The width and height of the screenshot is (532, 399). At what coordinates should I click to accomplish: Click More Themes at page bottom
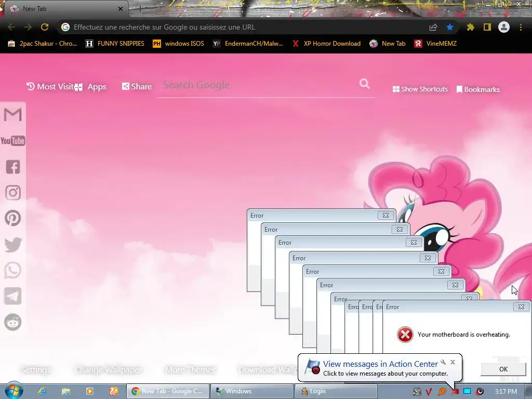click(x=190, y=370)
